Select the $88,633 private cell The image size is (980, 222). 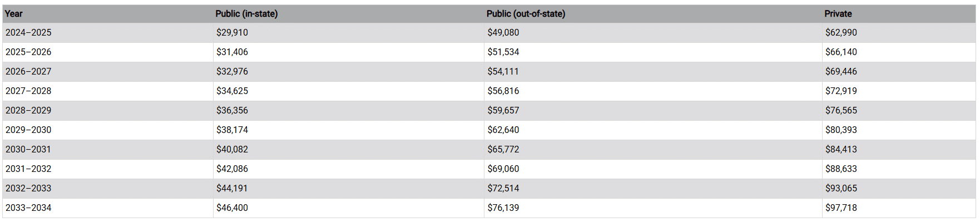[899, 169]
